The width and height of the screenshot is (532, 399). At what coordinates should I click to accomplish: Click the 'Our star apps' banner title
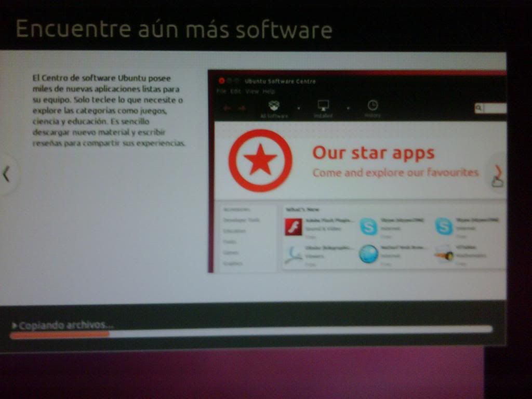[x=373, y=153]
